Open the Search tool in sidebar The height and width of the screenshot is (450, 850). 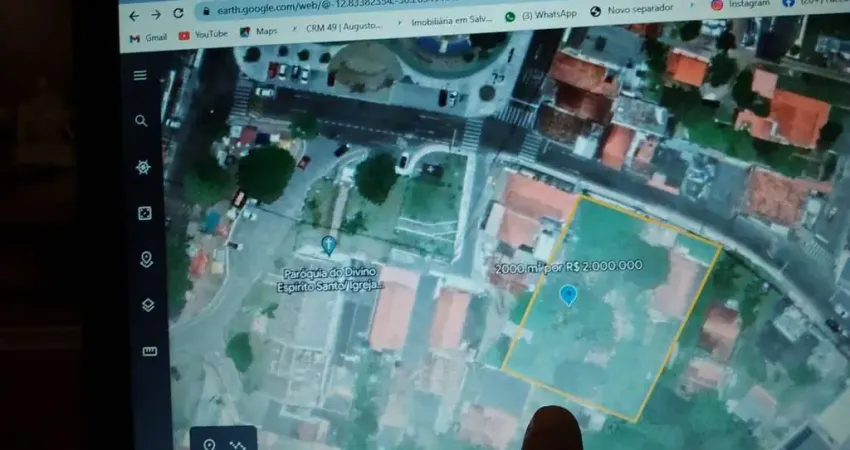(141, 121)
